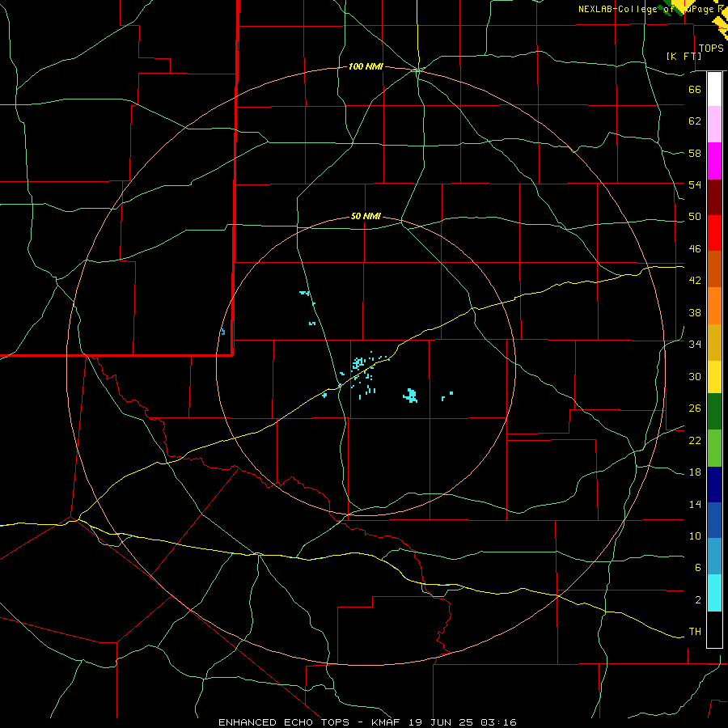Click the '30' scale label
The image size is (728, 728).
click(x=695, y=376)
